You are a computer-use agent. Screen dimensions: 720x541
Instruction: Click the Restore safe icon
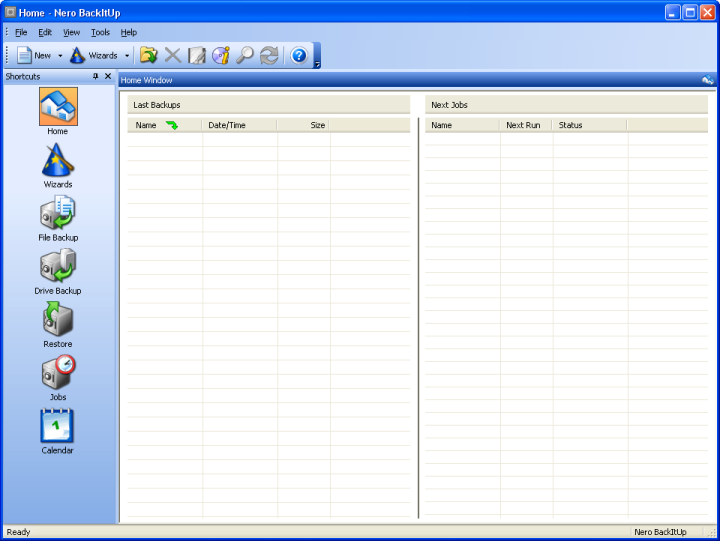click(x=57, y=319)
